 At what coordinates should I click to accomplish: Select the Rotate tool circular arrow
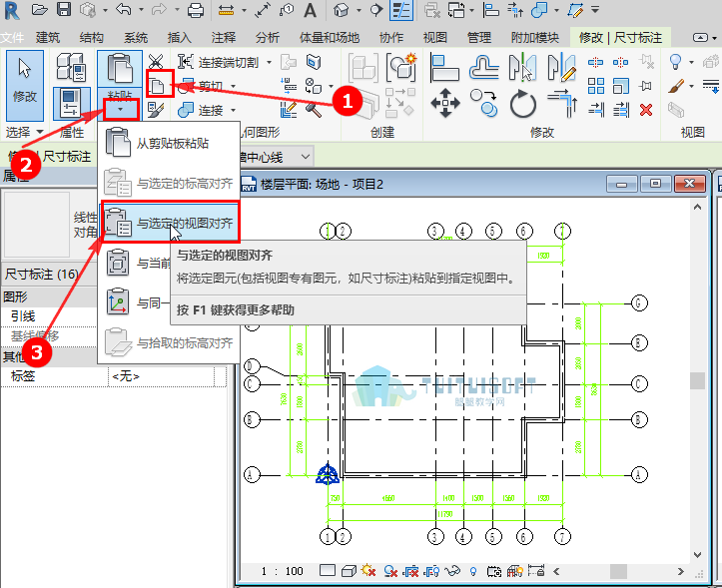coord(523,104)
